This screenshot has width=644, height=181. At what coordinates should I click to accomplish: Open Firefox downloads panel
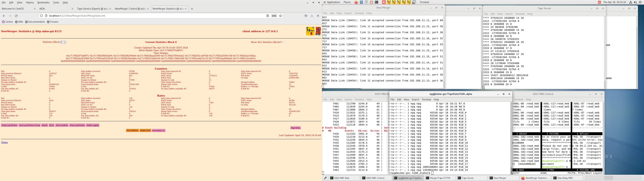pyautogui.click(x=312, y=16)
